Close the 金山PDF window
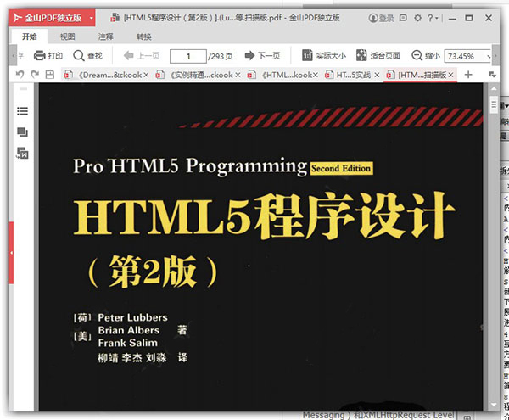Image resolution: width=509 pixels, height=420 pixels. (489, 18)
